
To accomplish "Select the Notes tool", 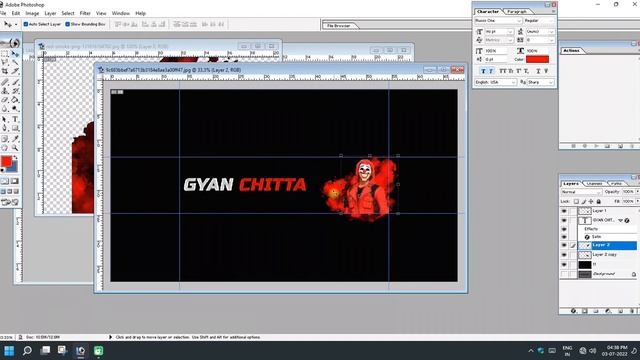I will pos(5,139).
